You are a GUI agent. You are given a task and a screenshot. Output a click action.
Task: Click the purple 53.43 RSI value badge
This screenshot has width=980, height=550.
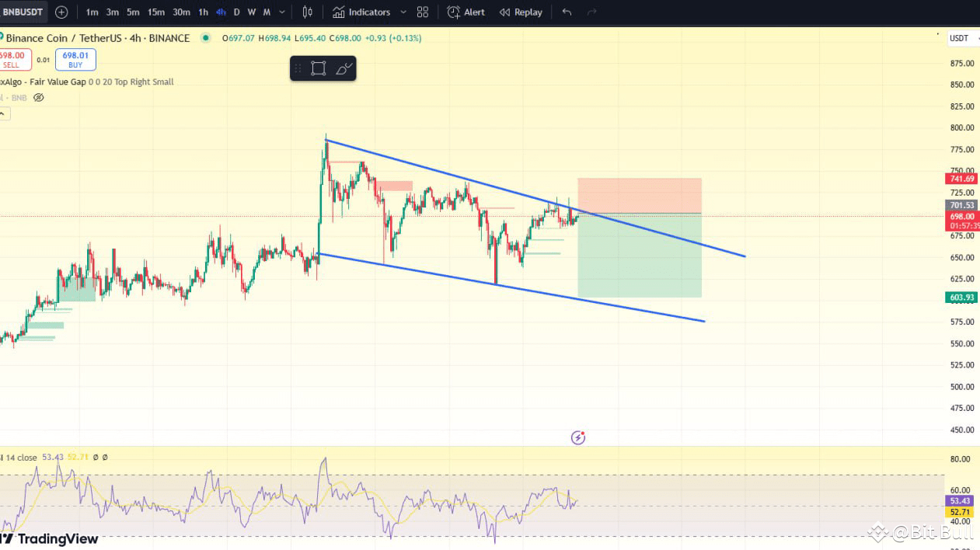coord(958,501)
